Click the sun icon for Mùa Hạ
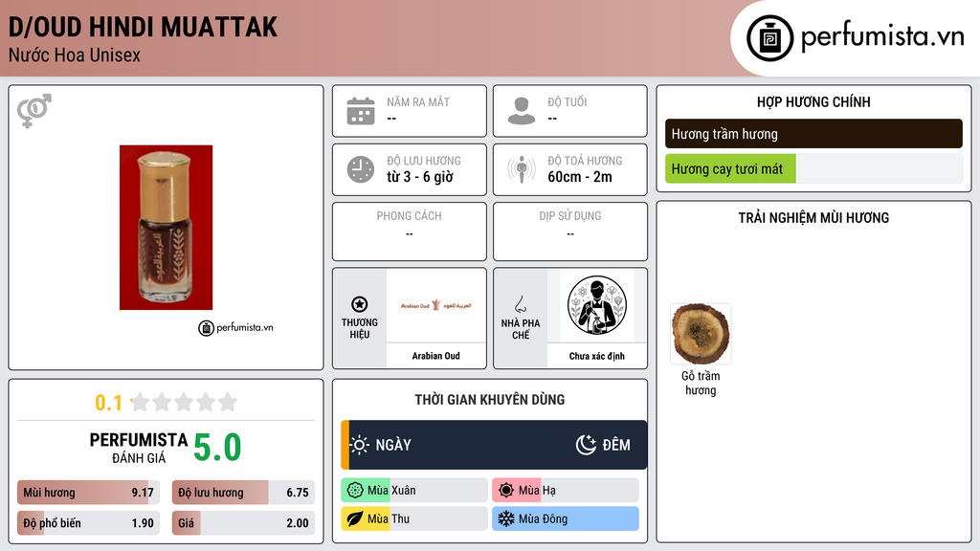This screenshot has height=551, width=980. [x=506, y=491]
